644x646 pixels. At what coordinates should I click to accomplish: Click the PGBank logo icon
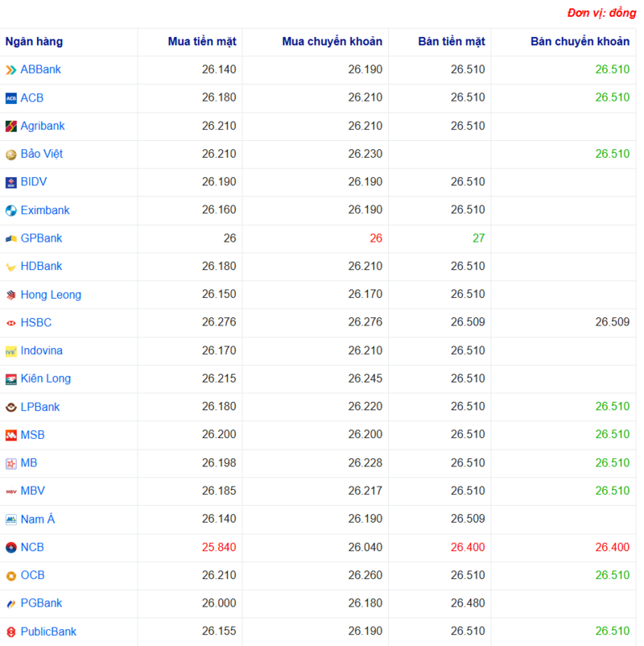click(11, 604)
